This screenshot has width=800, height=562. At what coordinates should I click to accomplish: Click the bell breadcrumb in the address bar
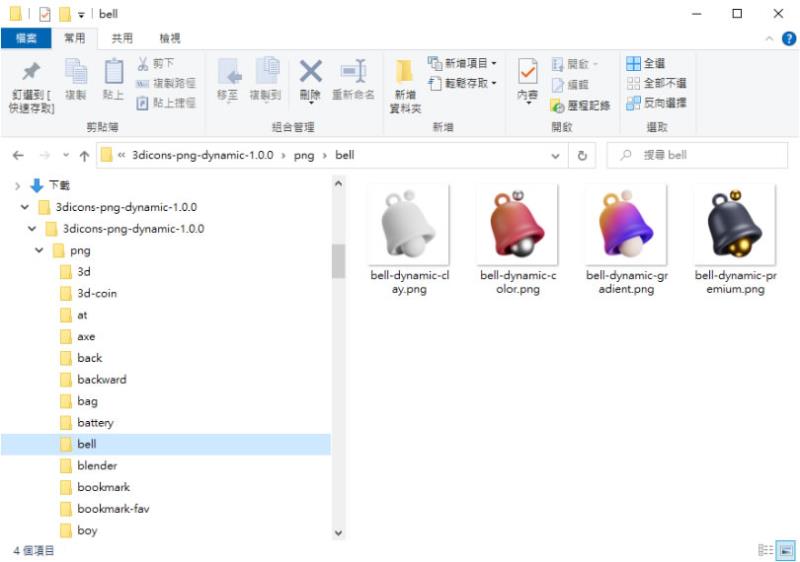tap(344, 155)
